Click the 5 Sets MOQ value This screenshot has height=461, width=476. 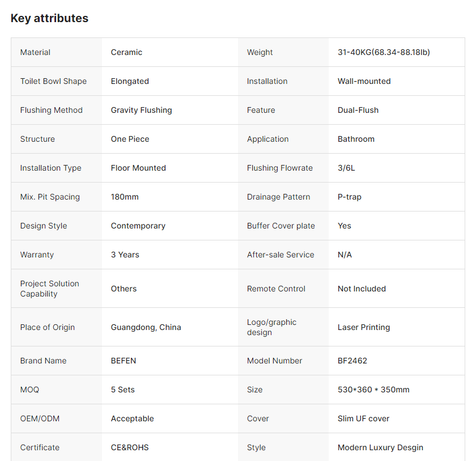pos(122,390)
